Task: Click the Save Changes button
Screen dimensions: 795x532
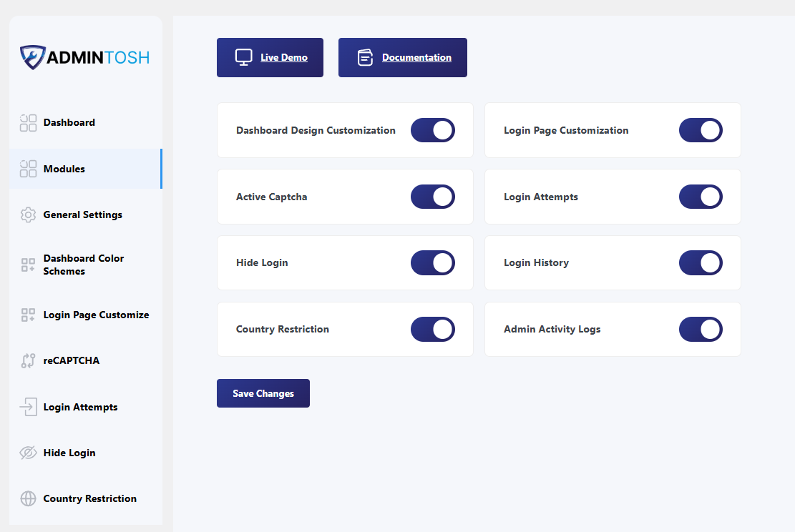Action: (x=263, y=393)
